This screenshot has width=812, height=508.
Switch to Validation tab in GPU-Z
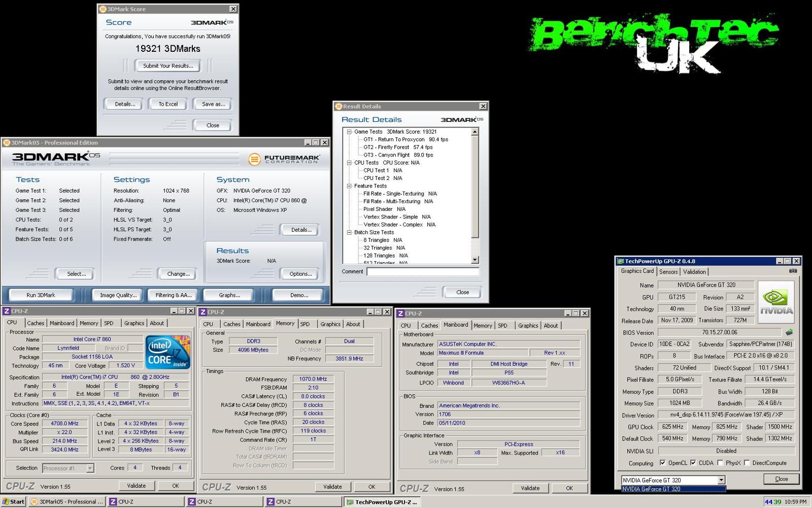click(x=694, y=272)
